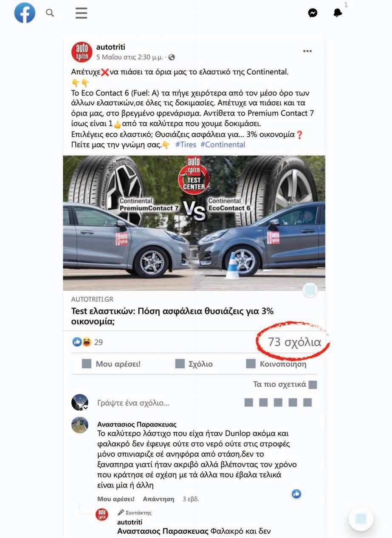Select the Κοινοποίηση share action
Screen dimensions: 392x538
pyautogui.click(x=276, y=364)
